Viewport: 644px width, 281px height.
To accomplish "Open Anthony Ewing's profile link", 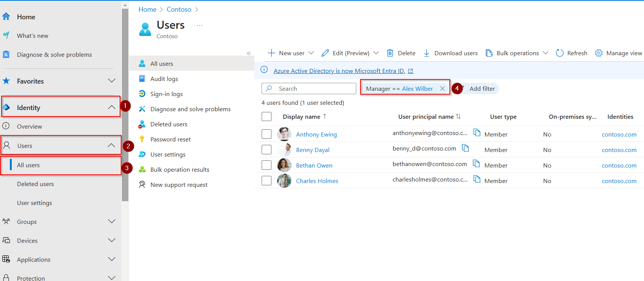I will point(316,134).
